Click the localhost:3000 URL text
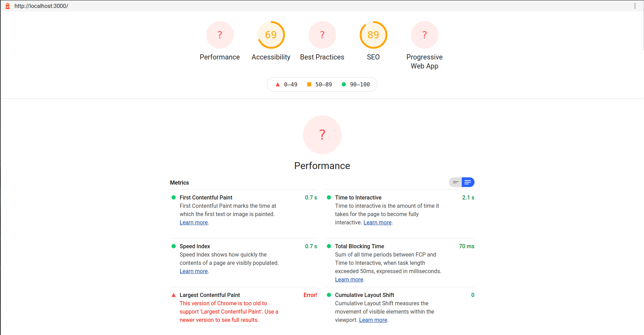The image size is (644, 335). (x=41, y=6)
